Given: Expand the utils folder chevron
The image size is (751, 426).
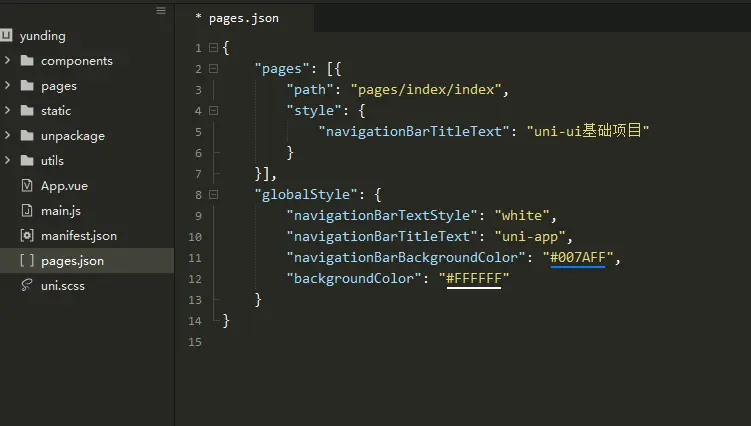Looking at the screenshot, I should pyautogui.click(x=7, y=160).
